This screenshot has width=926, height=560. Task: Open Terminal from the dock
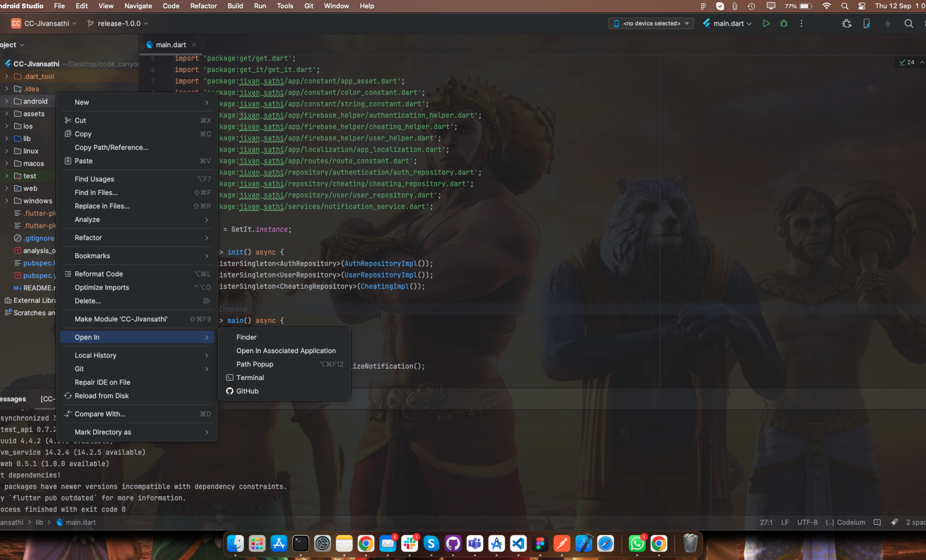pyautogui.click(x=301, y=543)
